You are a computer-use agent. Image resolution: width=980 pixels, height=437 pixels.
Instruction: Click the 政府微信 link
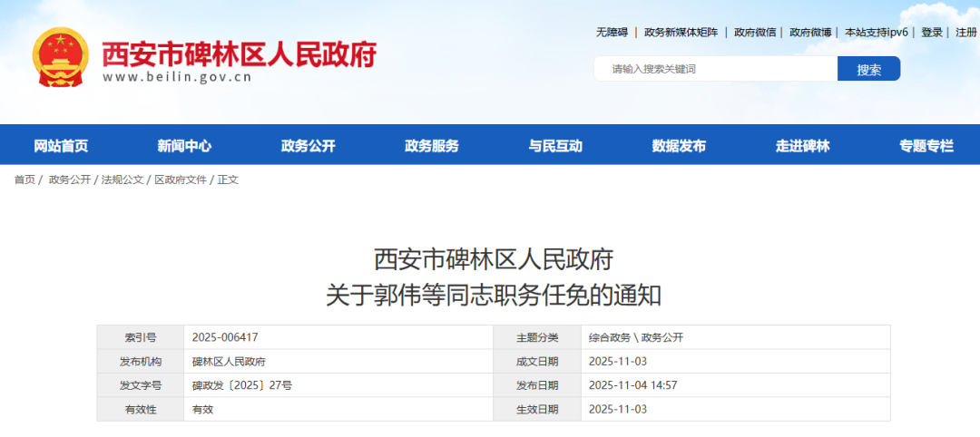(755, 32)
